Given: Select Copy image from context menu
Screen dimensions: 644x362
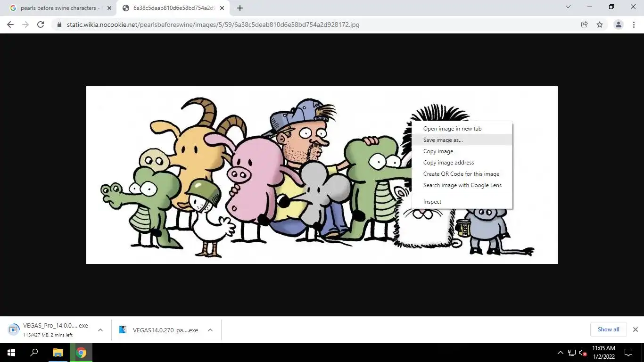Looking at the screenshot, I should [462, 151].
